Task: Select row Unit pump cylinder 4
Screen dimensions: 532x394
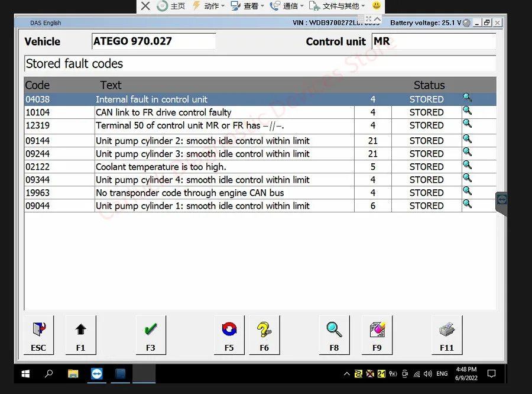Action: (x=260, y=180)
